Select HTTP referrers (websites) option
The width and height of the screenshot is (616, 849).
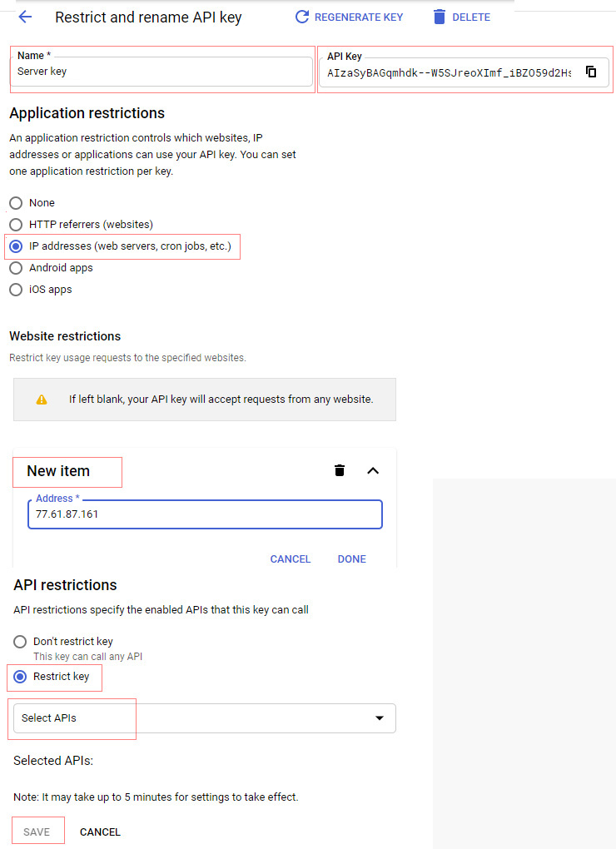click(16, 225)
